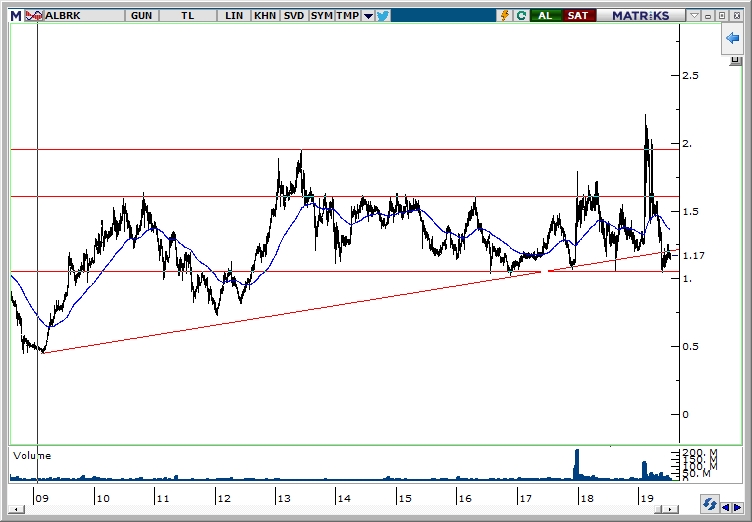
Task: Click the 200. M volume axis label
Action: tap(700, 452)
